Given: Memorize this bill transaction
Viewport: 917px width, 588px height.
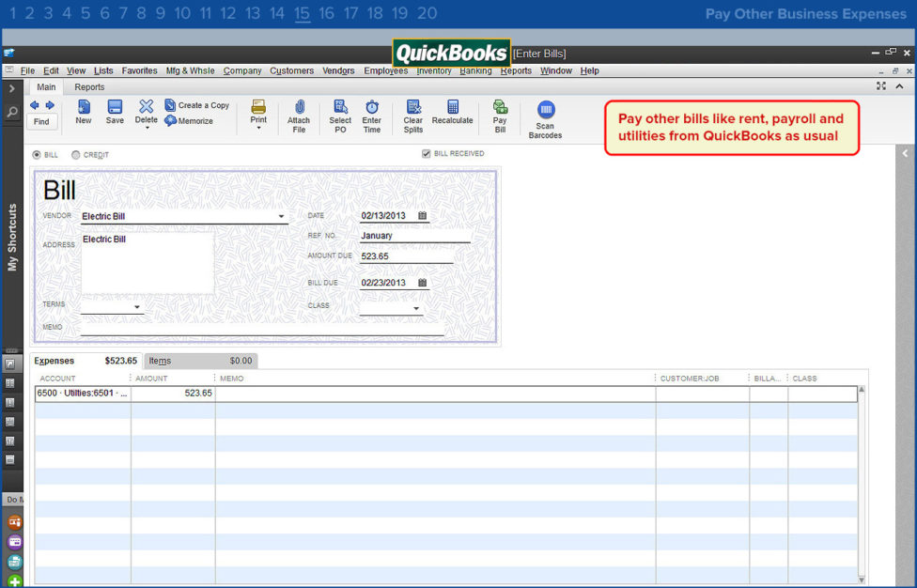Looking at the screenshot, I should click(x=189, y=121).
